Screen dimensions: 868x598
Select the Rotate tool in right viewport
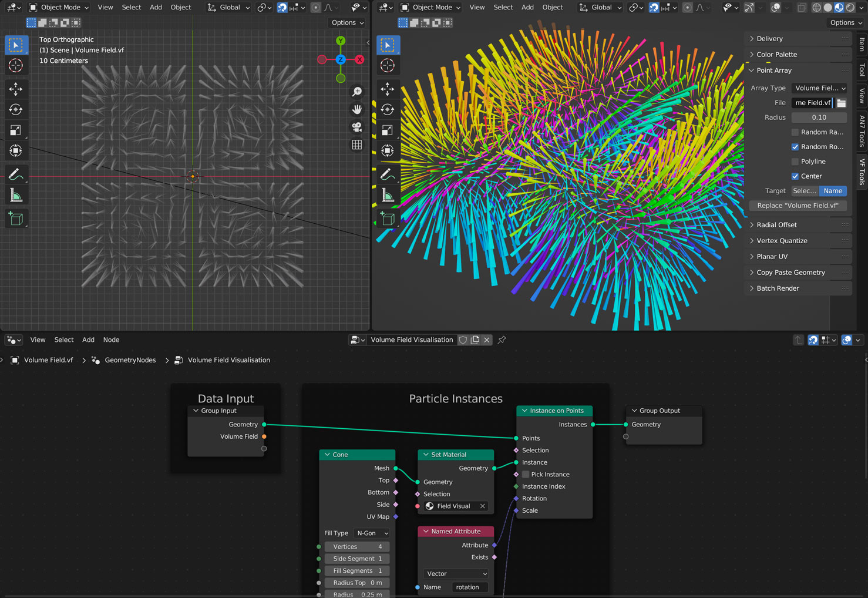[x=388, y=109]
